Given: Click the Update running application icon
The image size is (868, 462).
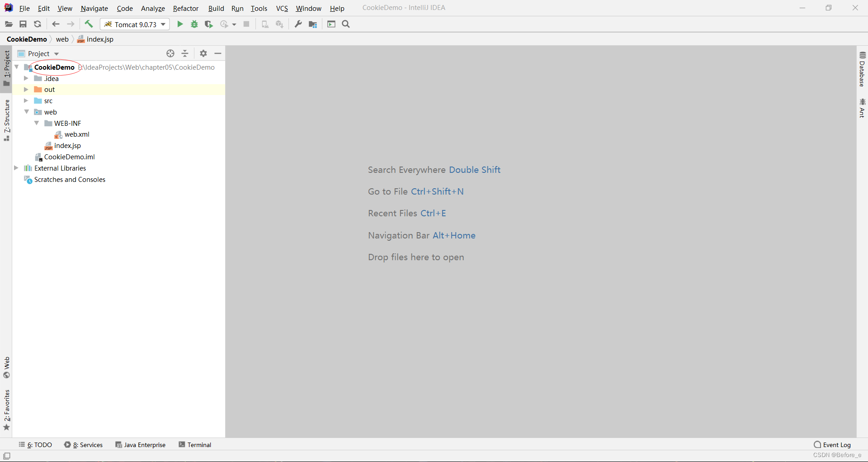Looking at the screenshot, I should pyautogui.click(x=265, y=24).
